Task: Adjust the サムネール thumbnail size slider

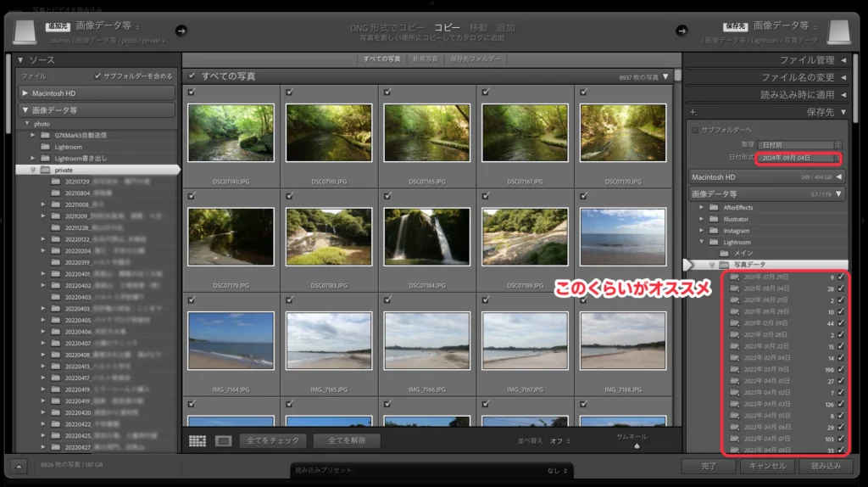Action: (636, 445)
